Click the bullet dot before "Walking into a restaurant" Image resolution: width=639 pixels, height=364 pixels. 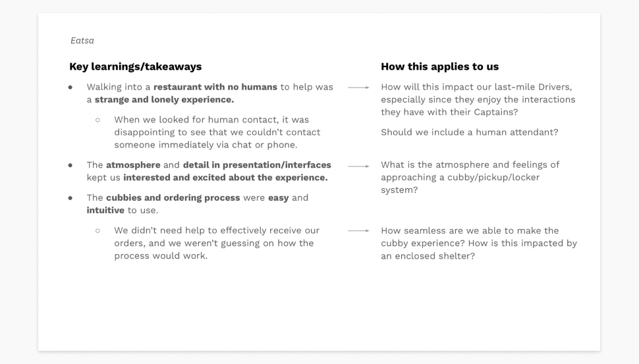click(x=70, y=88)
